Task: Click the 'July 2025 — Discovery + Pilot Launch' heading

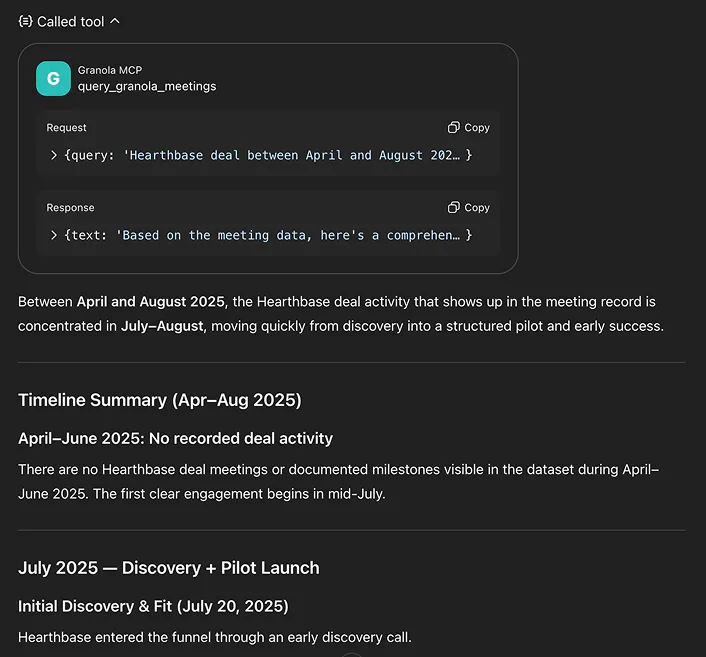Action: (168, 568)
